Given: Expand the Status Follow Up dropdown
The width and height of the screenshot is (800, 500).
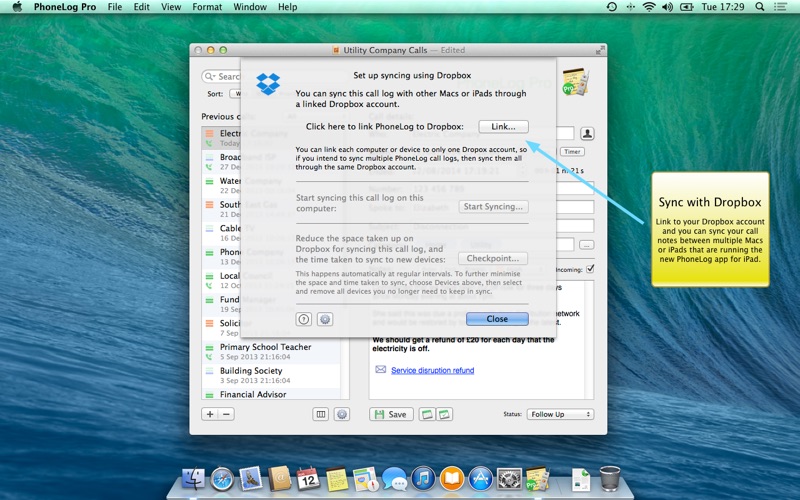Looking at the screenshot, I should pos(560,414).
